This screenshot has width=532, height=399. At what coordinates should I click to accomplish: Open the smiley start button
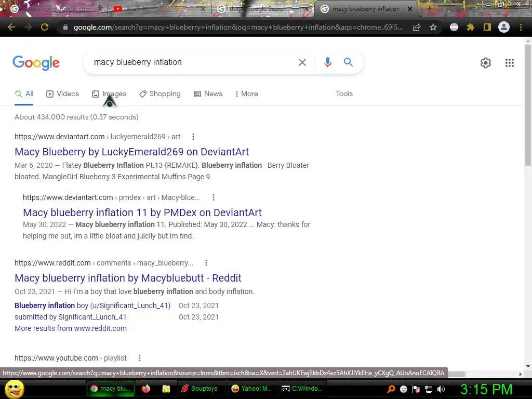14,389
